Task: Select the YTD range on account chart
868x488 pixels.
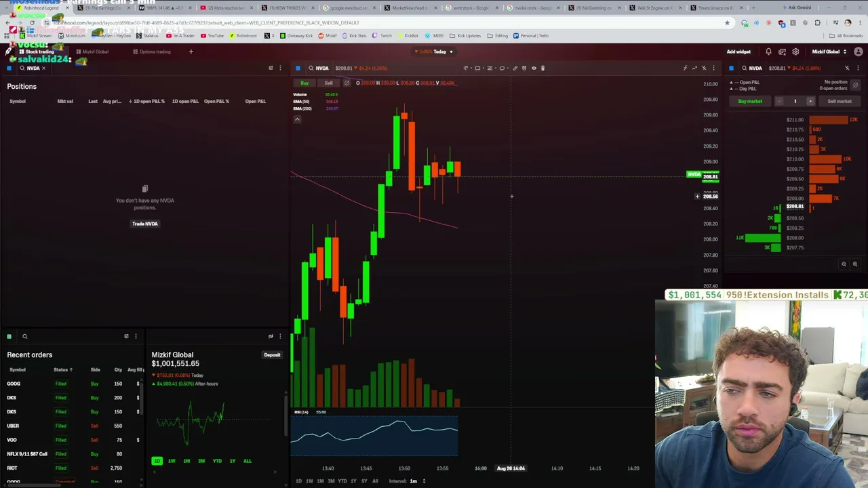Action: 217,461
